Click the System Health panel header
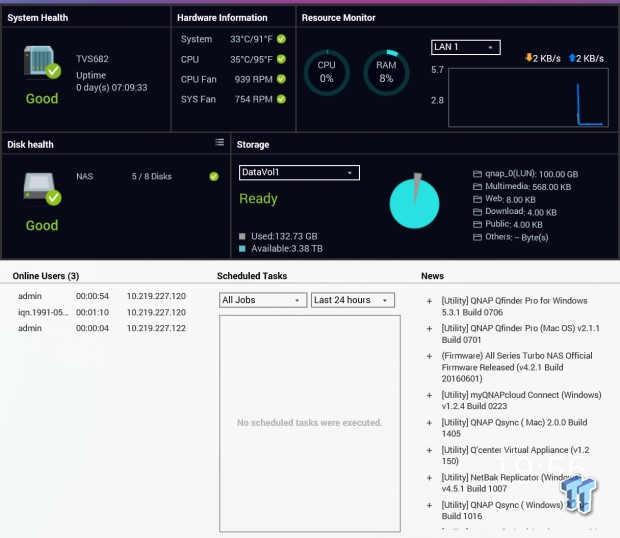Viewport: 620px width, 538px height. [x=38, y=18]
